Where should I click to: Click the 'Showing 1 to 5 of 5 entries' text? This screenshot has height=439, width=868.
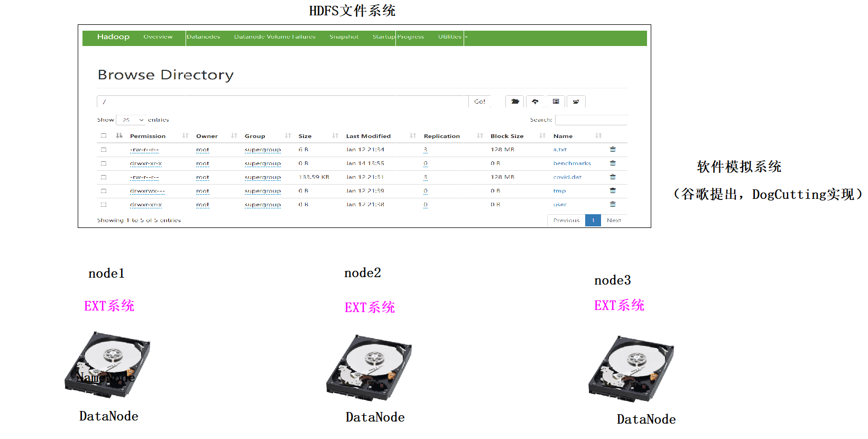pyautogui.click(x=139, y=221)
